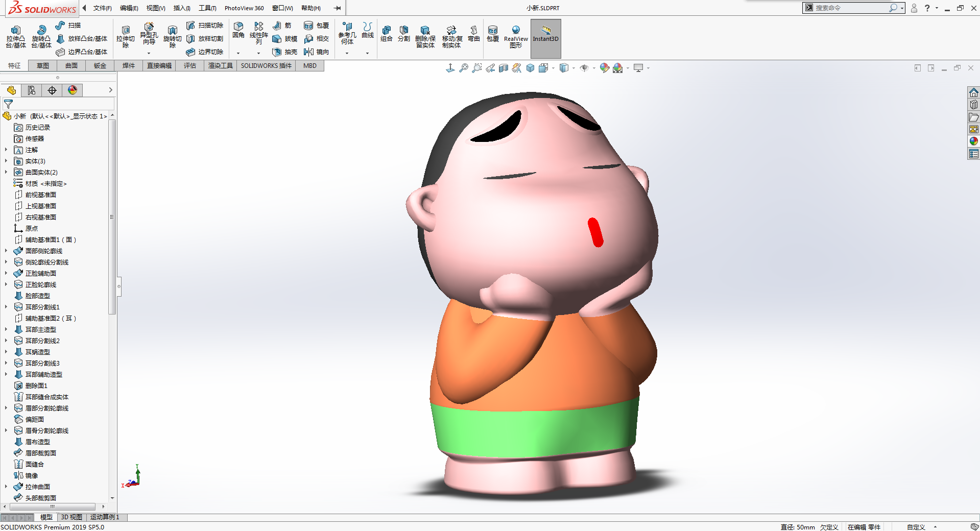Click the 参考几何体 reference geometry tool
This screenshot has width=980, height=531.
click(347, 33)
